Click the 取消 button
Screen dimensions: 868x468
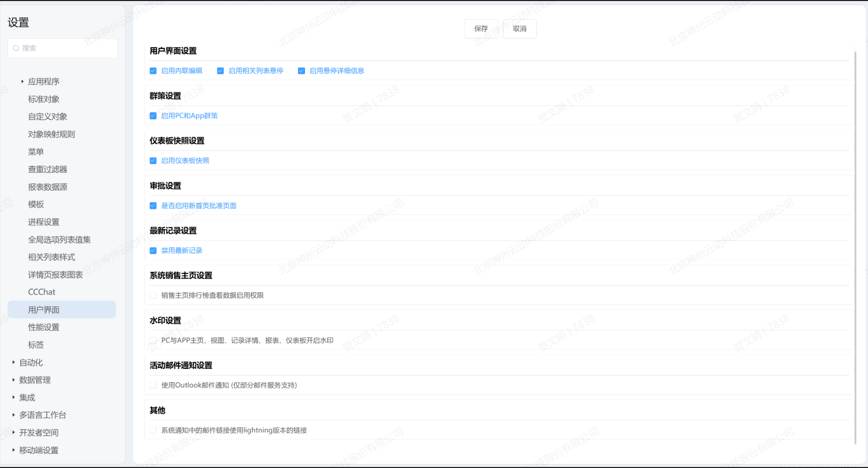click(x=519, y=29)
